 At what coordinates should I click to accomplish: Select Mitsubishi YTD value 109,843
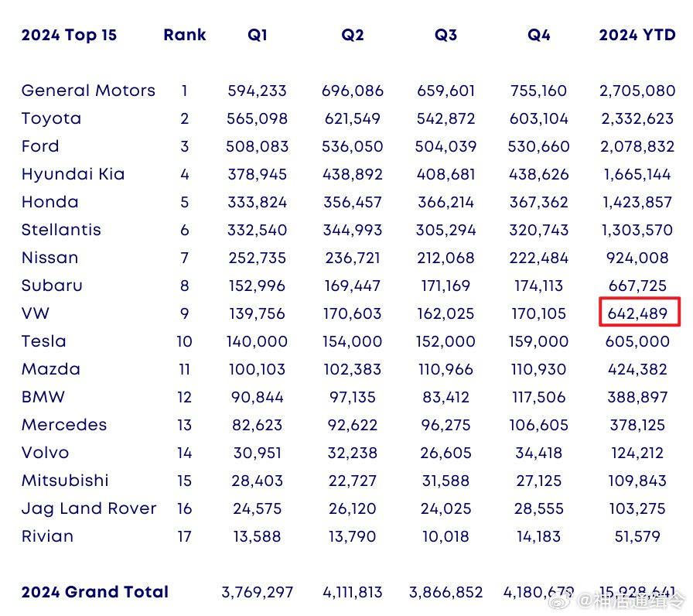pos(637,481)
